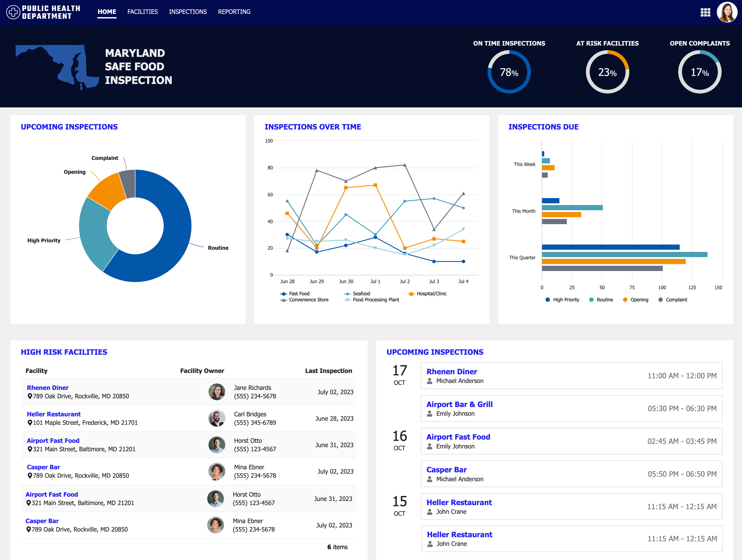Click the June 28, 2023 inspection date
The width and height of the screenshot is (742, 560).
tap(334, 419)
